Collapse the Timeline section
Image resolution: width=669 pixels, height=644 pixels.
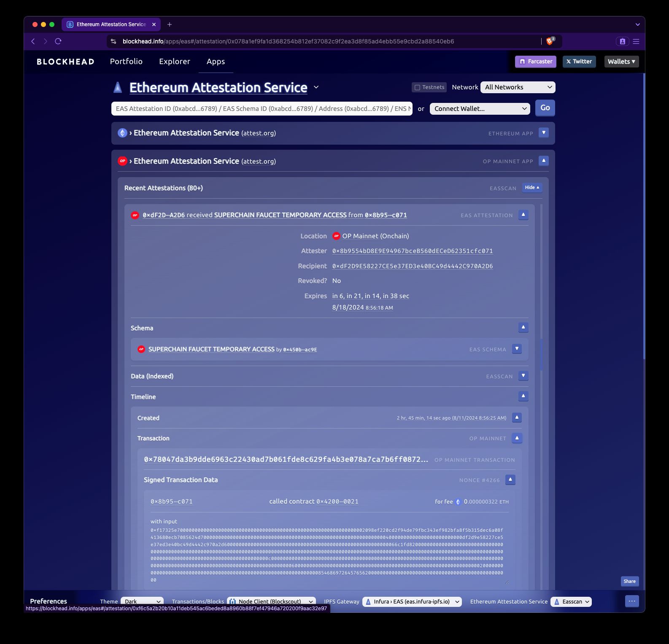523,396
